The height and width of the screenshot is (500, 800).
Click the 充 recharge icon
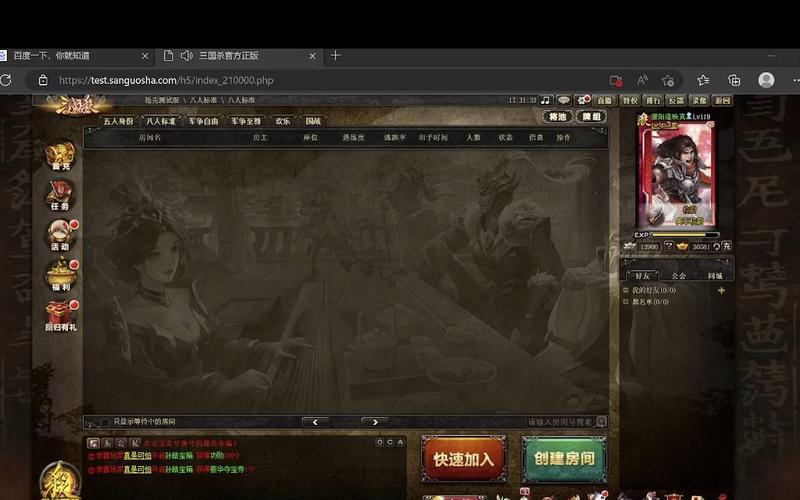point(727,246)
